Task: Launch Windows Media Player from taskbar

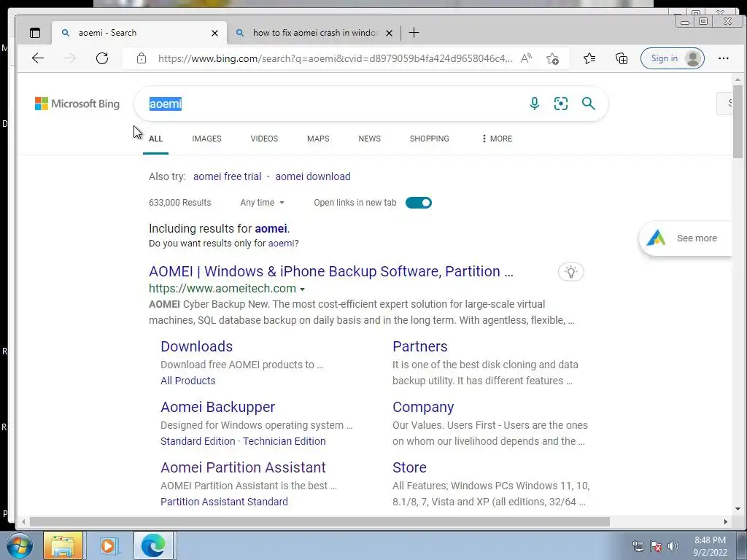Action: (109, 545)
